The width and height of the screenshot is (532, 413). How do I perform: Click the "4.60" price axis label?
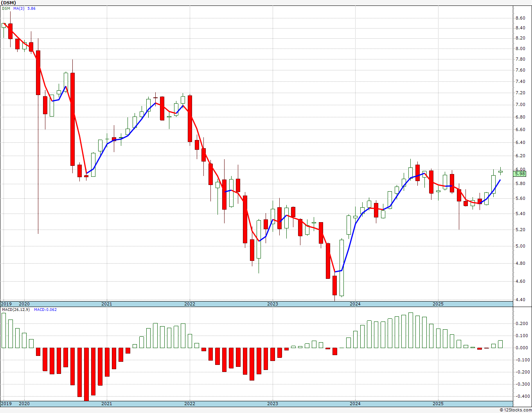pos(520,281)
